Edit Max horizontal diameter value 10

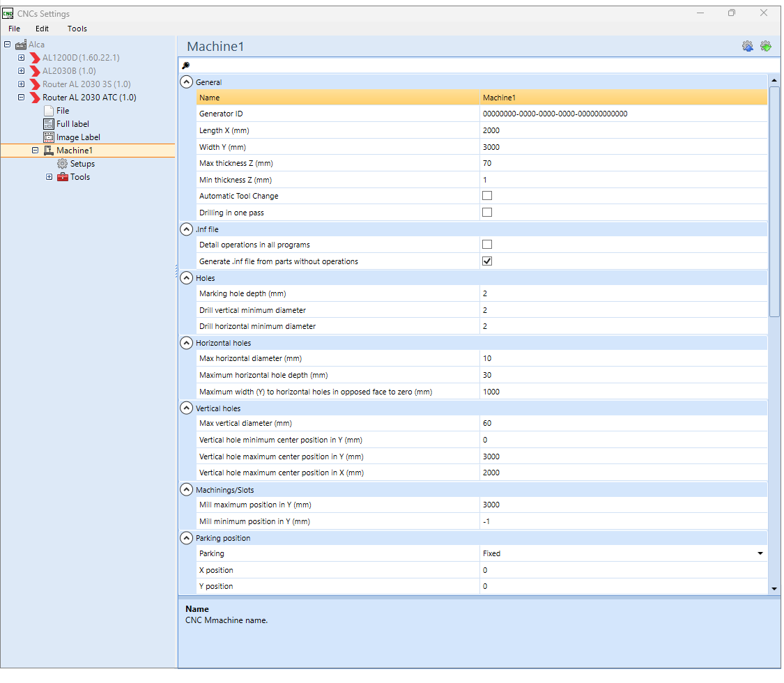(x=624, y=358)
